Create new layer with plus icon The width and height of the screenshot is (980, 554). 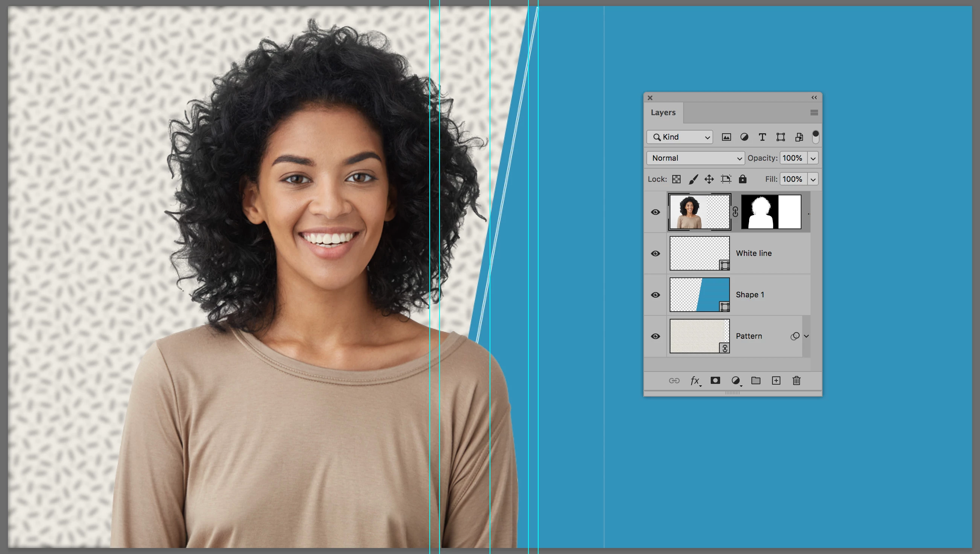[776, 380]
